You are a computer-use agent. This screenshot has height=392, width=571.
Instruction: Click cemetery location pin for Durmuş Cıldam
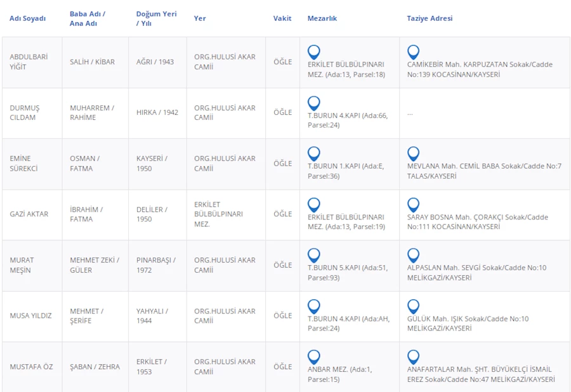click(313, 103)
